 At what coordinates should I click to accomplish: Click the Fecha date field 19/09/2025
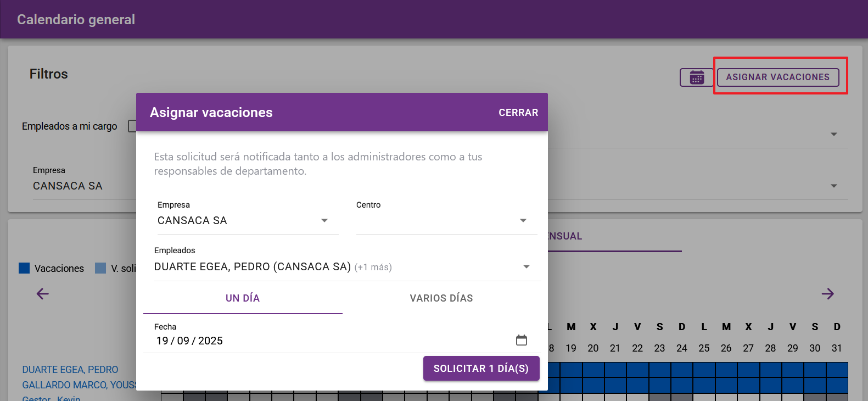[329, 341]
